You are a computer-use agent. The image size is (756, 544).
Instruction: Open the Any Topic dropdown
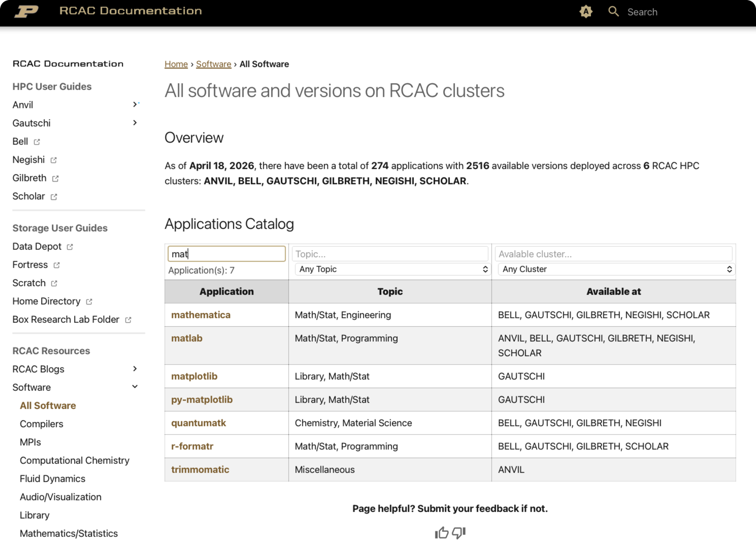(x=391, y=269)
